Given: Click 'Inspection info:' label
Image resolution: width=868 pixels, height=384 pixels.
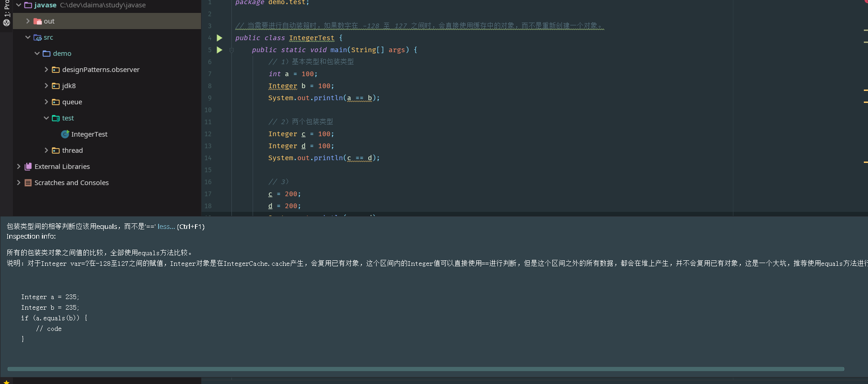Looking at the screenshot, I should [x=31, y=236].
